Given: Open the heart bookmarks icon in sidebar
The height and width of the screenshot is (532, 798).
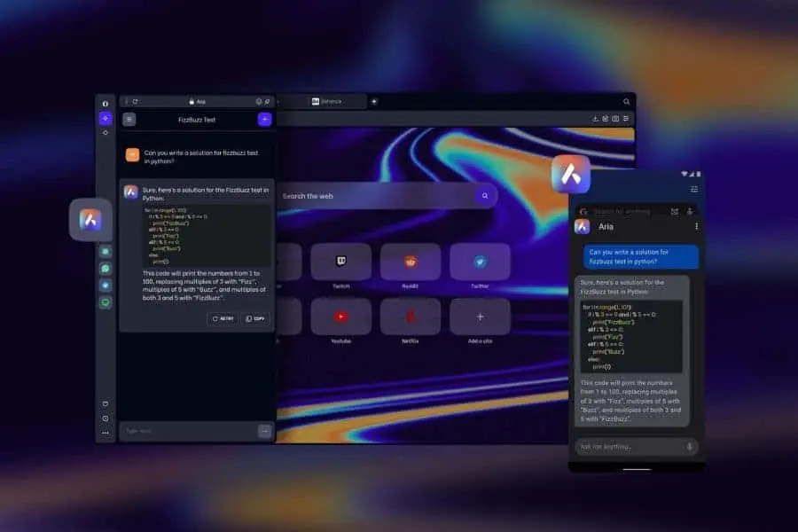Looking at the screenshot, I should [106, 403].
